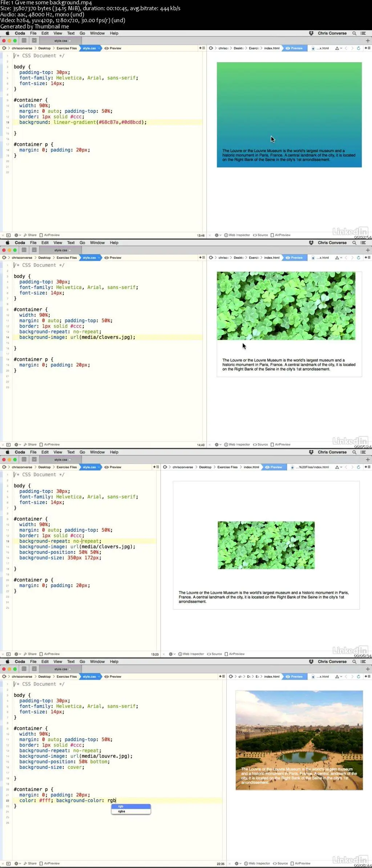Click the split pane icon above the url(media/clovers.jpg) editor
The height and width of the screenshot is (868, 372).
(202, 257)
